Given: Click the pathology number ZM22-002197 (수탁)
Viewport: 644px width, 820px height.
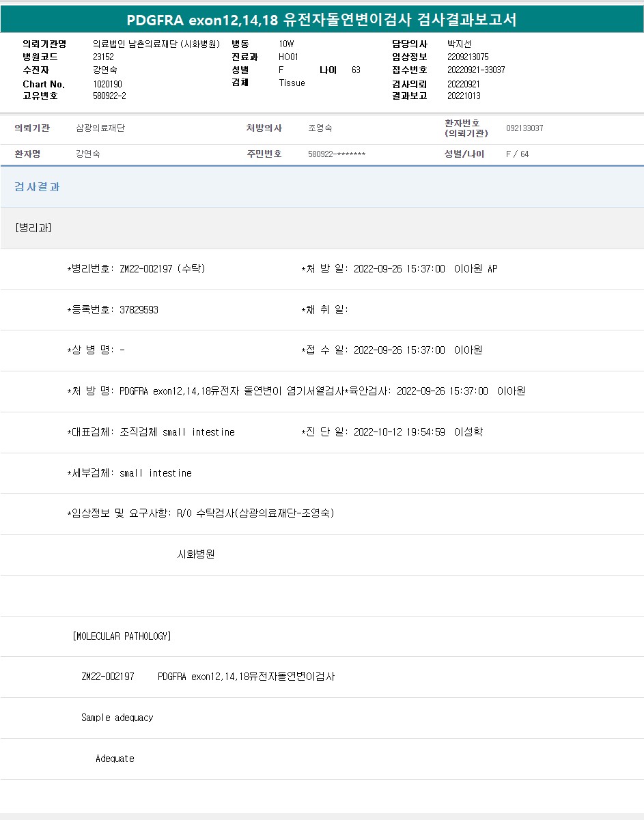Looking at the screenshot, I should [x=162, y=269].
